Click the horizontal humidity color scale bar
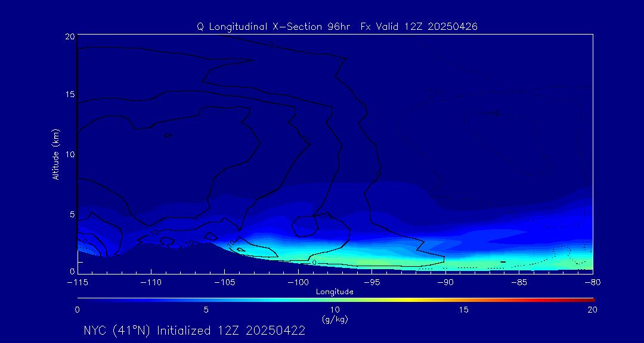The width and height of the screenshot is (644, 343). coord(336,300)
